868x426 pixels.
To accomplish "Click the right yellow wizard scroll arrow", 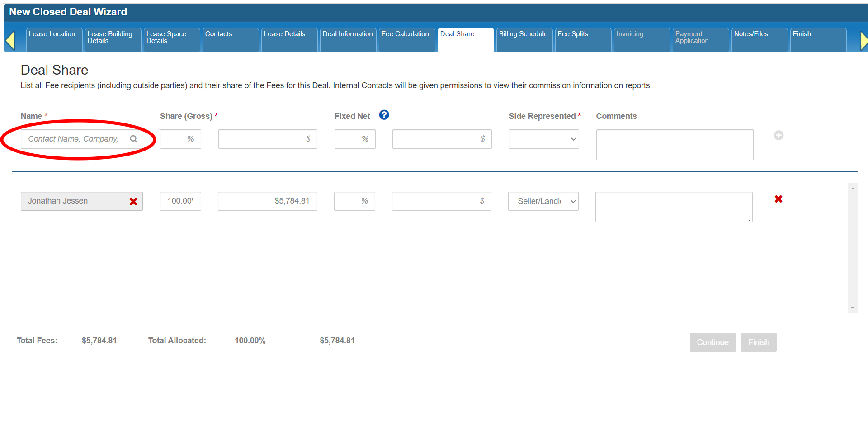I will [863, 41].
